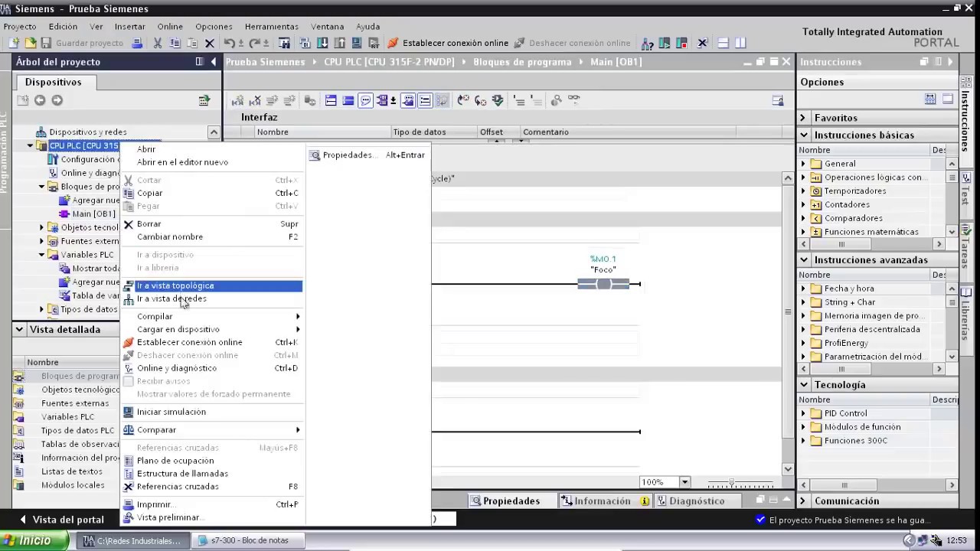Viewport: 980px width, 551px height.
Task: Click Vista del portal button
Action: click(x=61, y=520)
